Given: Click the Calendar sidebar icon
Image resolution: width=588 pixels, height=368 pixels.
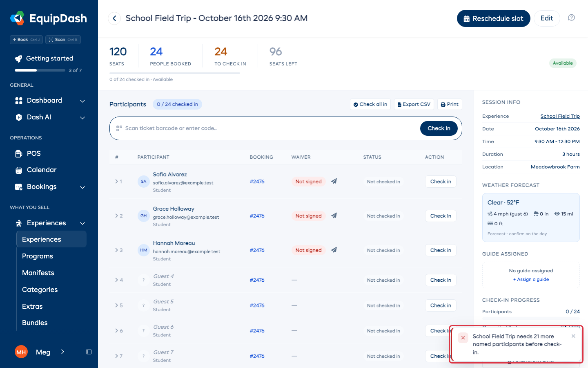Looking at the screenshot, I should click(x=19, y=170).
